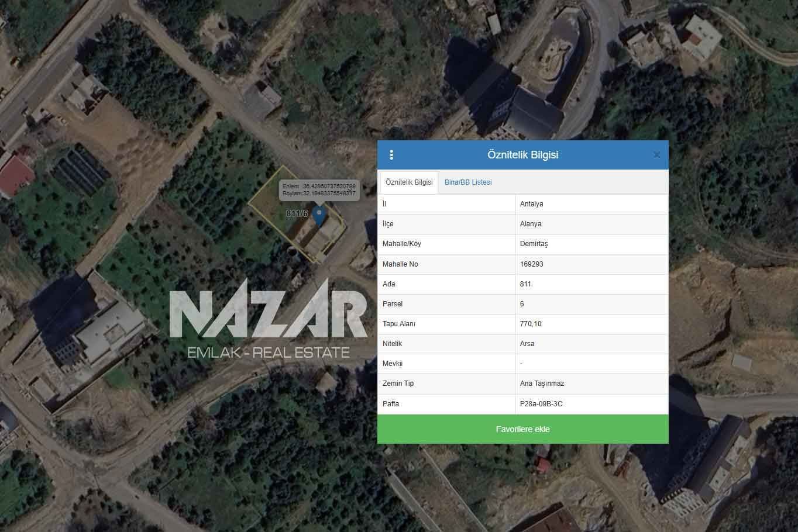The height and width of the screenshot is (532, 798).
Task: Switch to the Öznitelik Bilgisi tab
Action: pos(409,182)
